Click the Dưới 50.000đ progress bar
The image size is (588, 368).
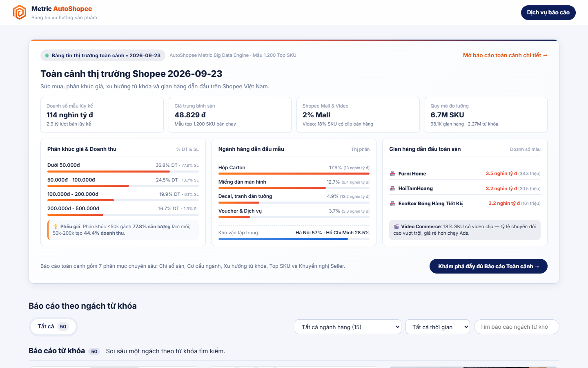point(123,171)
